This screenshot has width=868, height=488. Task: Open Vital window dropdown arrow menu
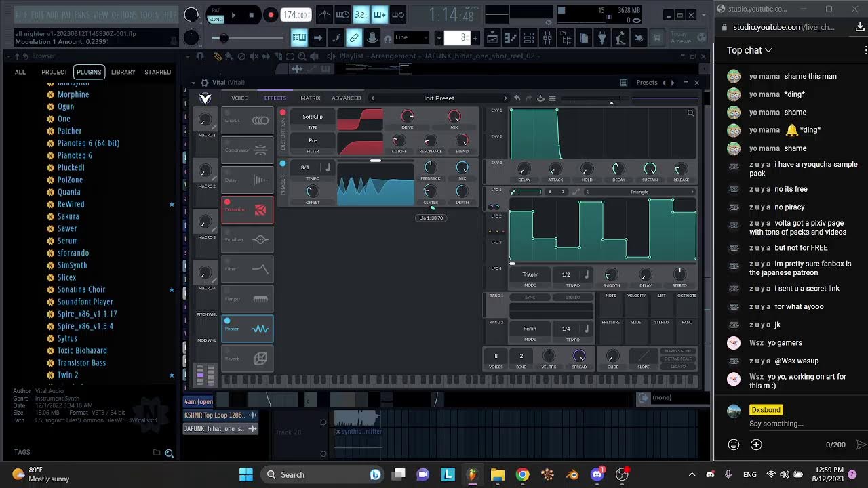(x=194, y=83)
